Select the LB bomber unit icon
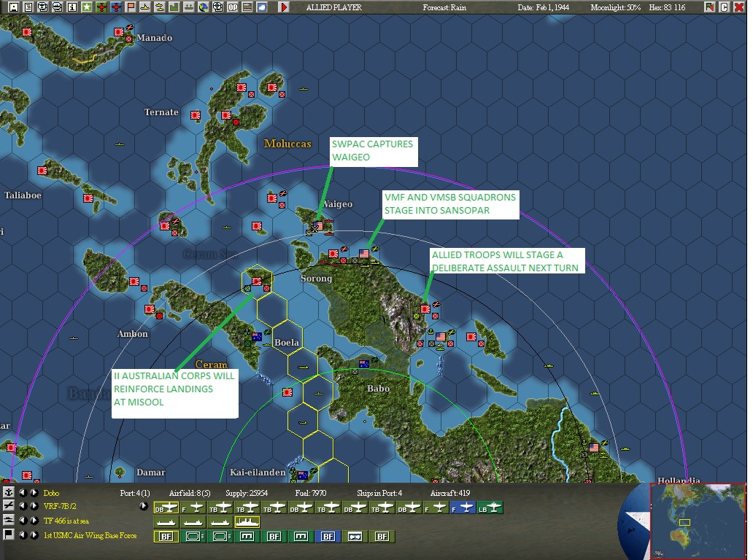The image size is (753, 560). pos(490,507)
